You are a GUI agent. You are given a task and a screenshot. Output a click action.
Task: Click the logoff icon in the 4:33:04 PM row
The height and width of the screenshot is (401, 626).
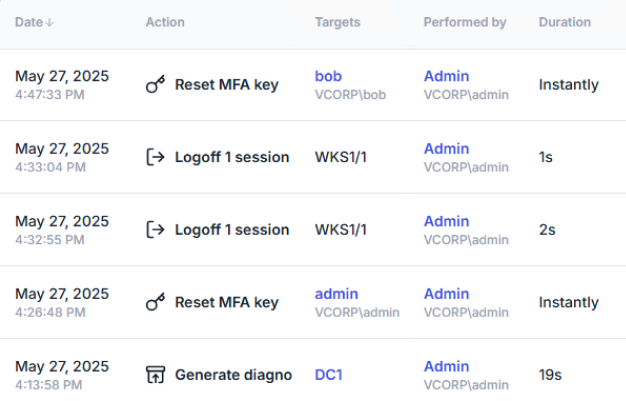point(155,157)
